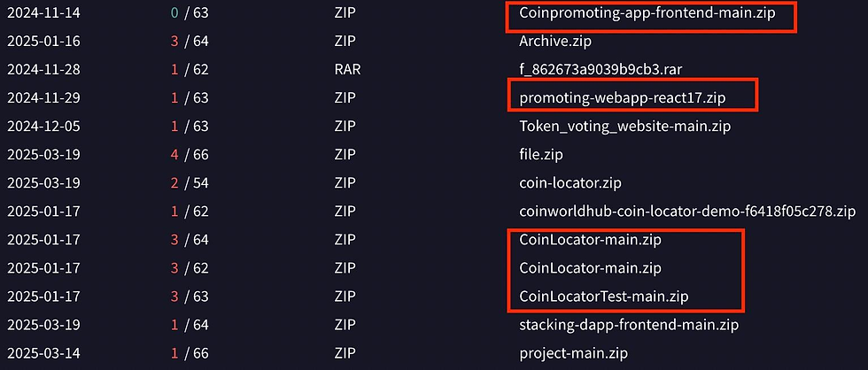
Task: Select the 4 / 66 detection score
Action: click(x=190, y=154)
